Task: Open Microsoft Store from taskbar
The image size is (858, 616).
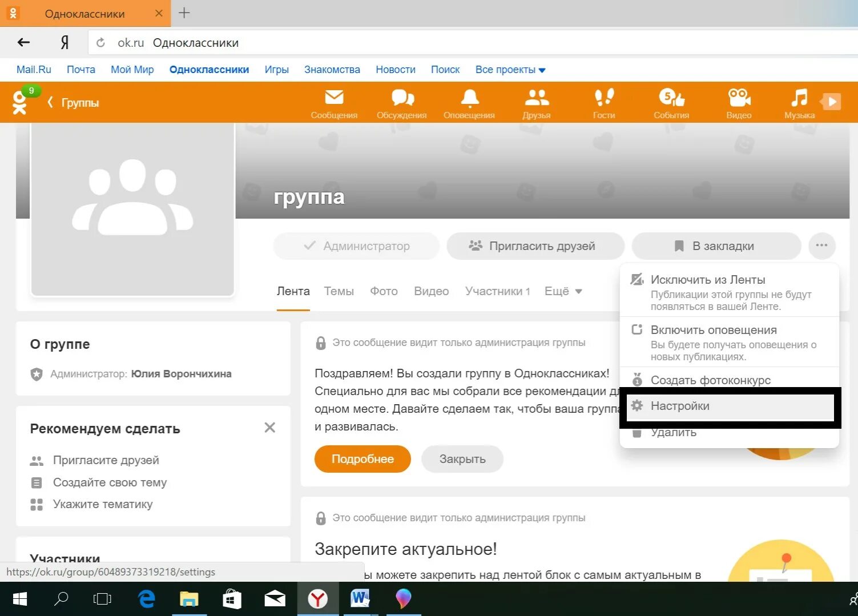Action: 232,599
